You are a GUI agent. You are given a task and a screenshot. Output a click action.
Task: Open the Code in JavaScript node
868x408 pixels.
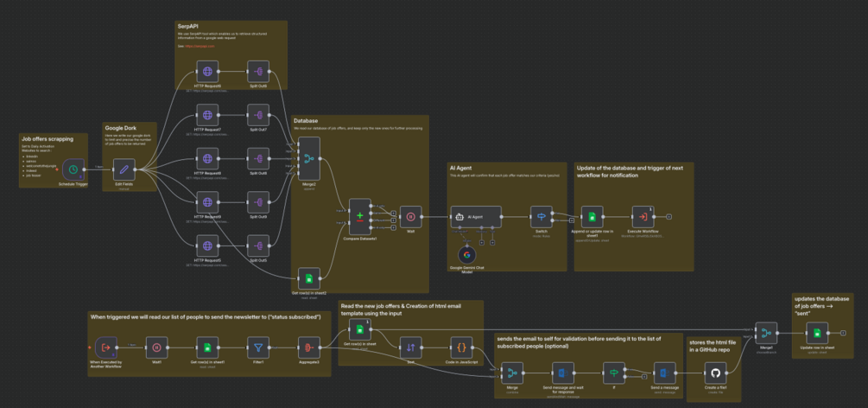[462, 347]
